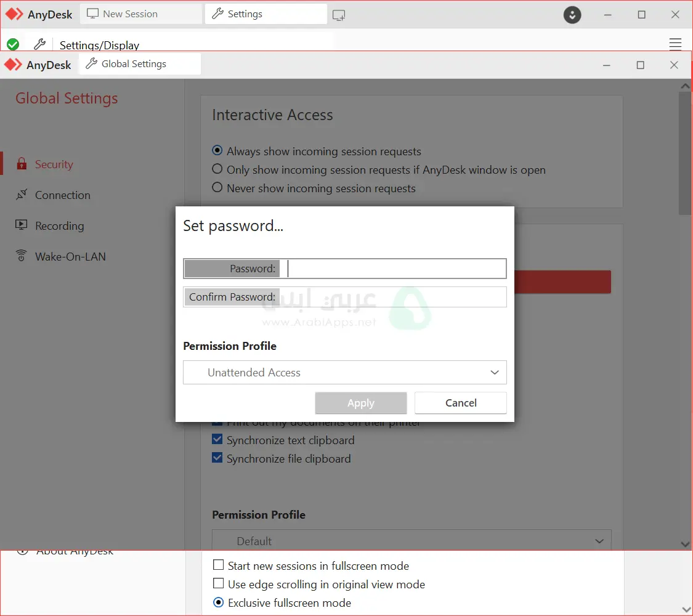Select Always show incoming session requests
The height and width of the screenshot is (616, 693).
[217, 151]
